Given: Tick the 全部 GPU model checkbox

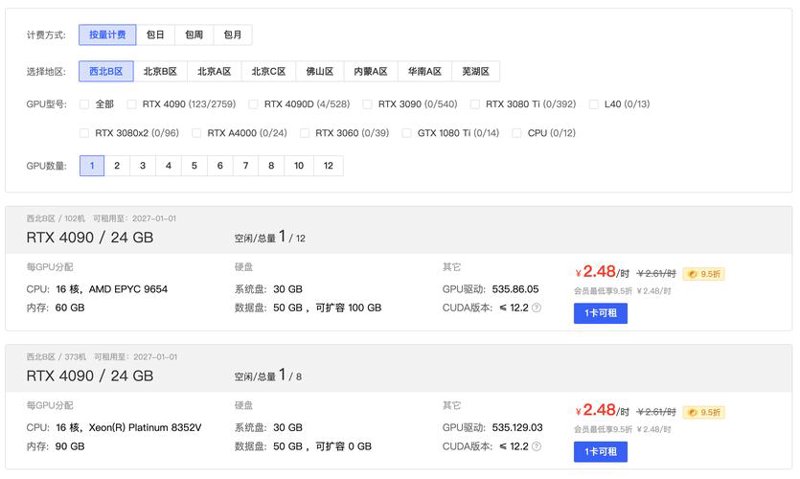Looking at the screenshot, I should (84, 104).
